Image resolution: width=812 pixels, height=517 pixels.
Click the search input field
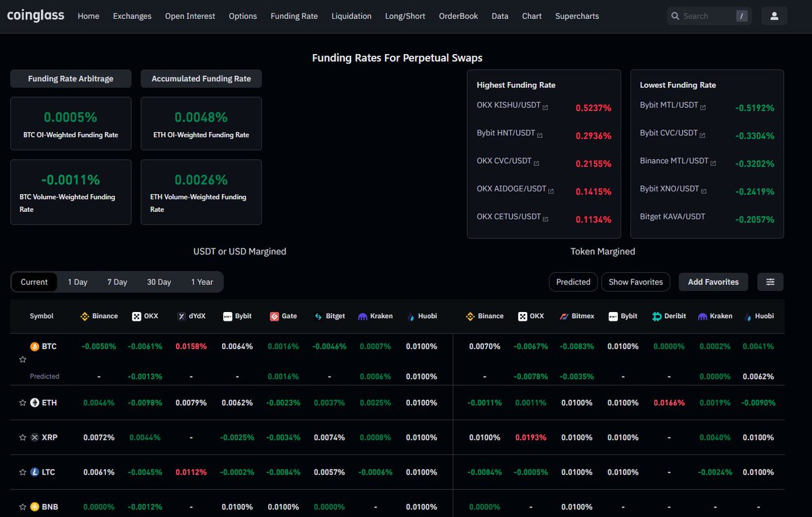tap(707, 16)
